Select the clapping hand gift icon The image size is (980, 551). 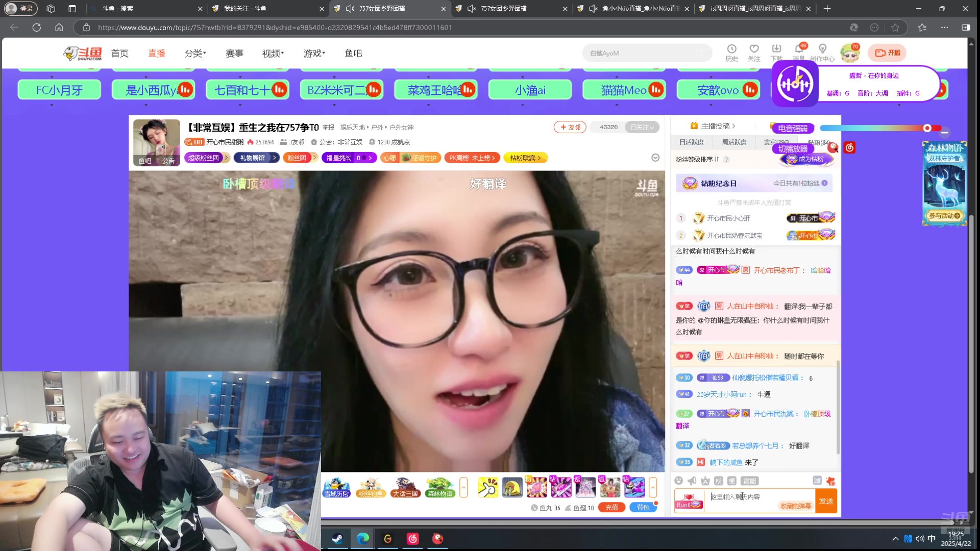[x=487, y=487]
